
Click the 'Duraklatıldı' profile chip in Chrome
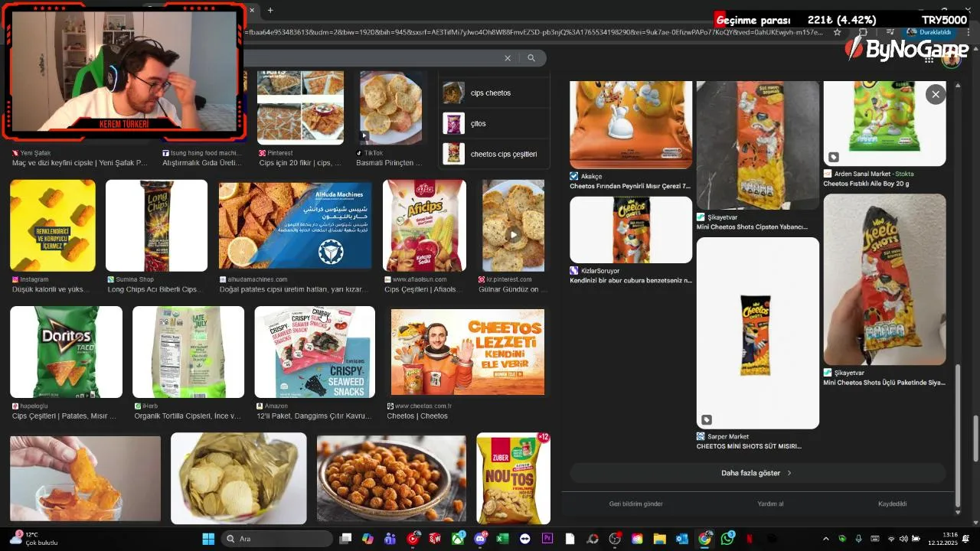tap(929, 32)
